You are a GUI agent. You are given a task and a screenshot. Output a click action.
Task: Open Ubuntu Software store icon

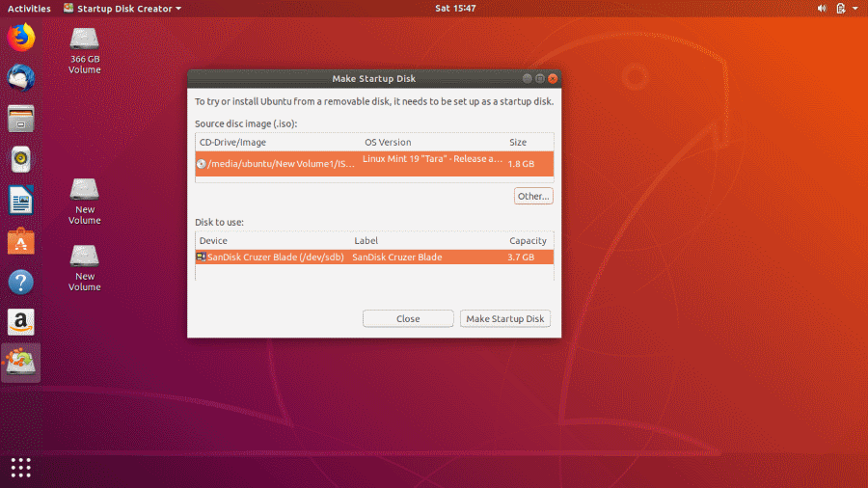pyautogui.click(x=21, y=241)
